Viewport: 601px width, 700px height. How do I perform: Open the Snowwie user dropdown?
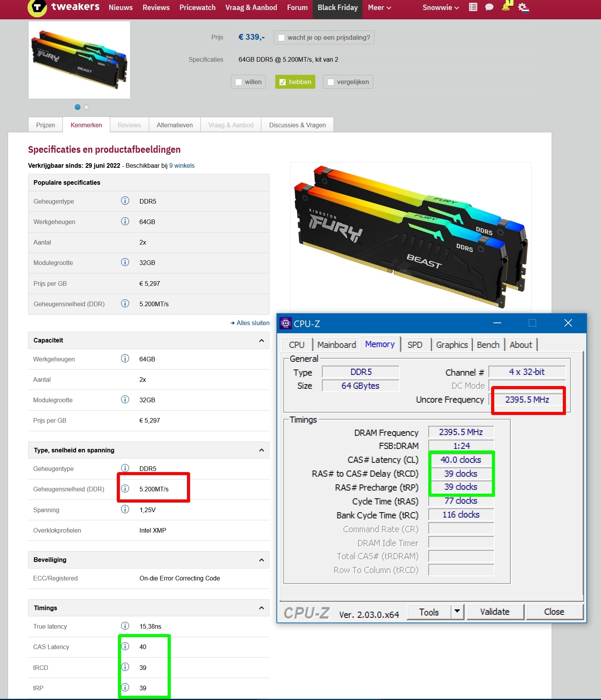(x=441, y=8)
